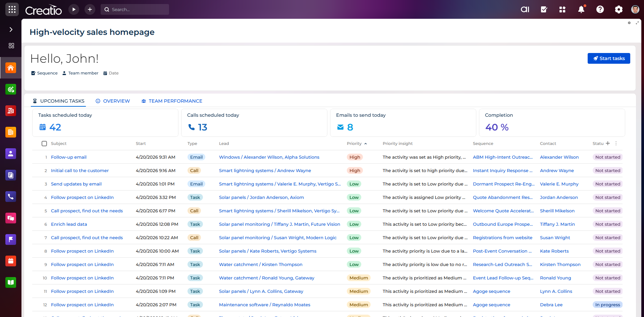Sort by the Priority column header
The height and width of the screenshot is (317, 644).
pyautogui.click(x=354, y=144)
